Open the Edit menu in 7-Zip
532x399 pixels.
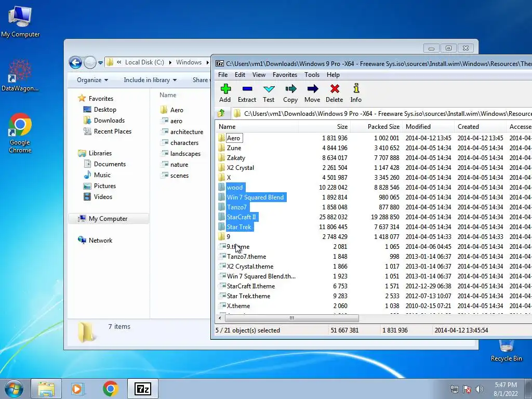click(240, 75)
